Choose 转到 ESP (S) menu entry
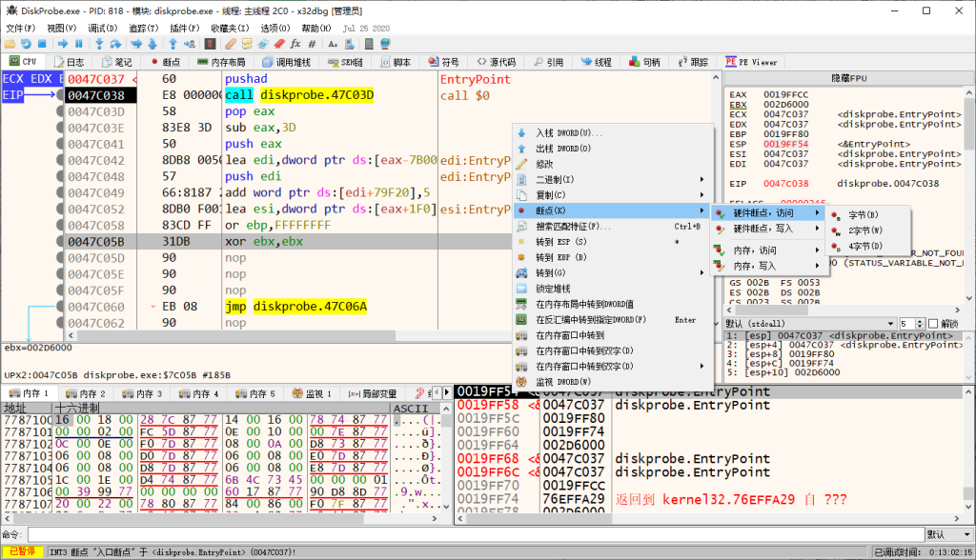Image resolution: width=976 pixels, height=560 pixels. click(612, 241)
